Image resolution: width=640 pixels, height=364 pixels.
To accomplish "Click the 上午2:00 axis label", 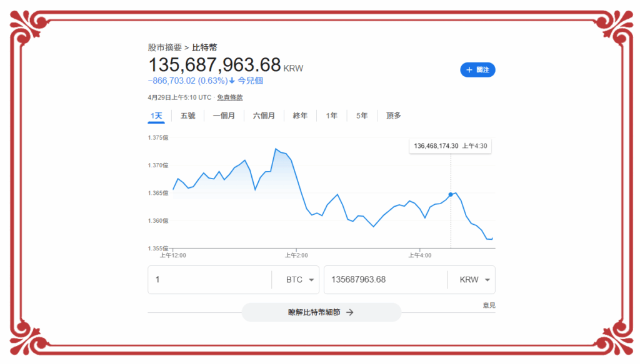I will point(296,255).
